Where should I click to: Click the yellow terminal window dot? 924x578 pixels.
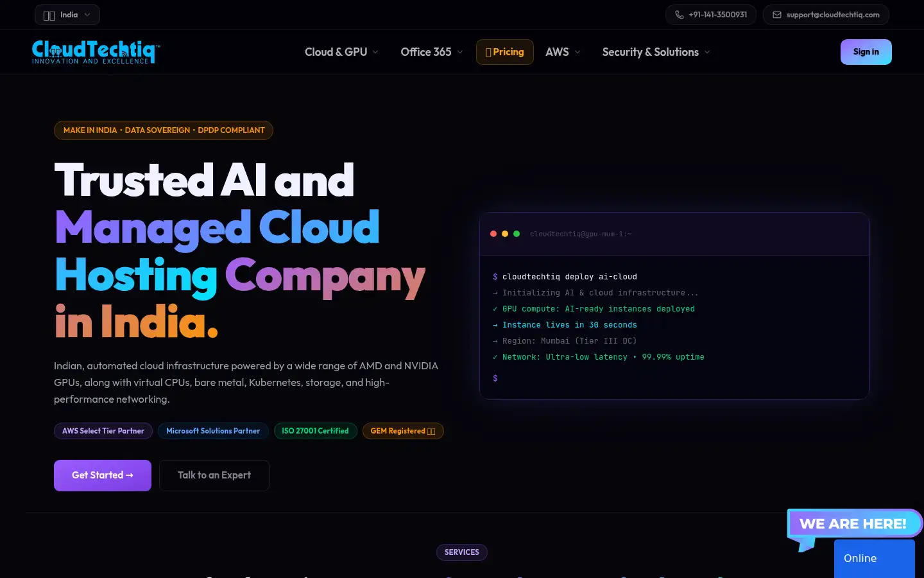(505, 234)
